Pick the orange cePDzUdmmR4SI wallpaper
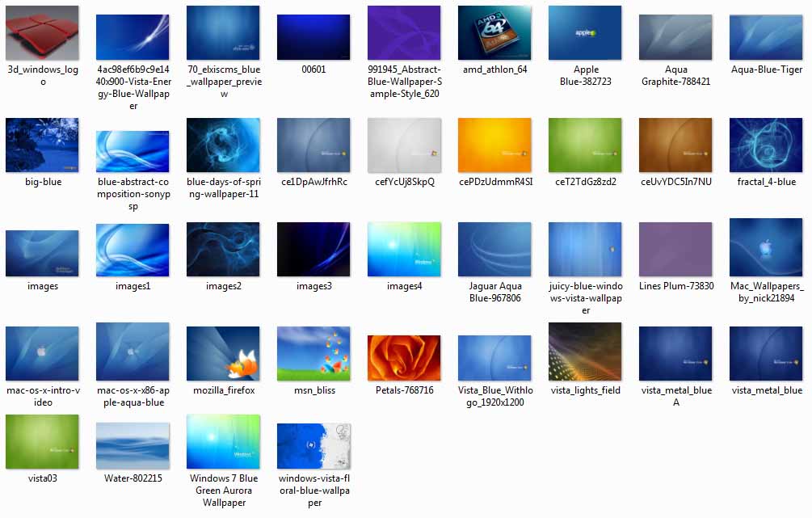 tap(494, 145)
